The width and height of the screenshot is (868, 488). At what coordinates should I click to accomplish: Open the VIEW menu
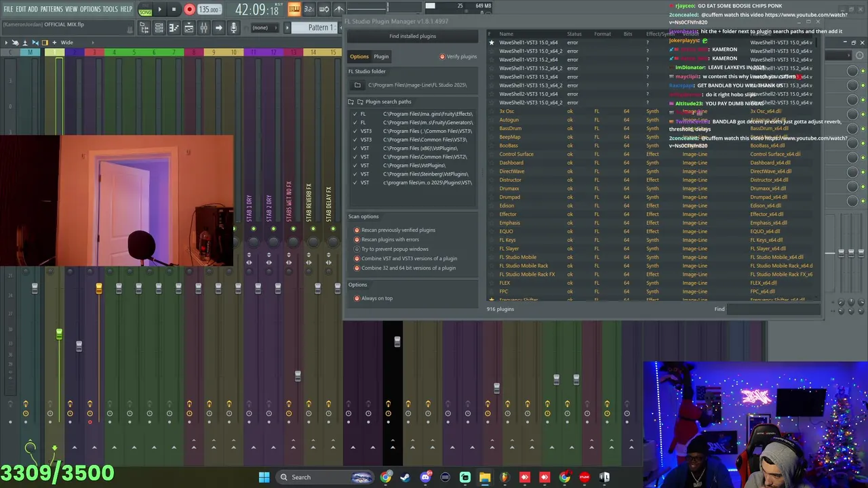[x=71, y=9]
